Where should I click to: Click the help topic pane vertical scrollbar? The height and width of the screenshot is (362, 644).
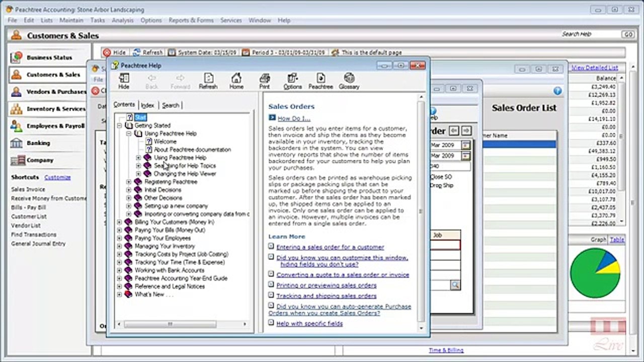[422, 211]
